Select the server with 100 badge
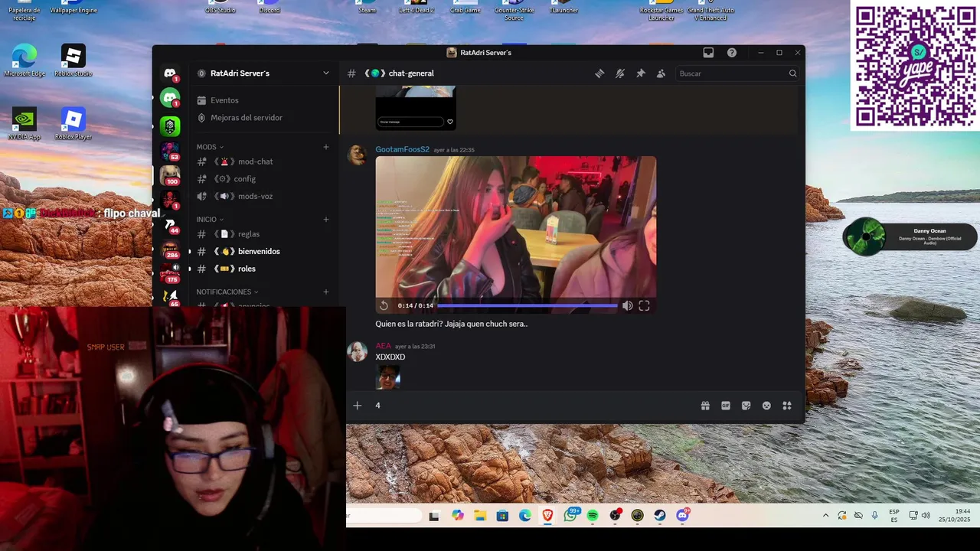 [x=170, y=175]
